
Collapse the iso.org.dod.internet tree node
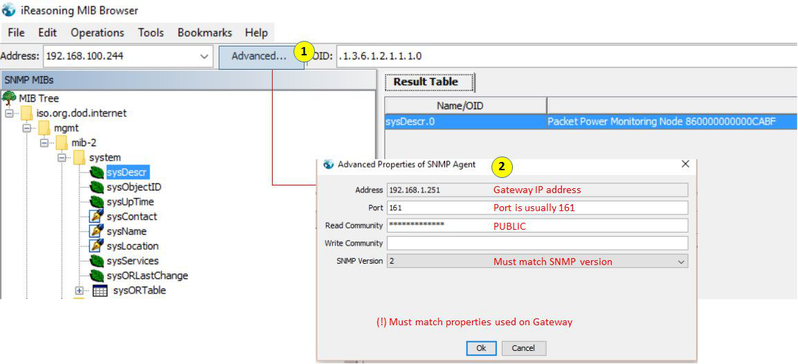click(9, 113)
